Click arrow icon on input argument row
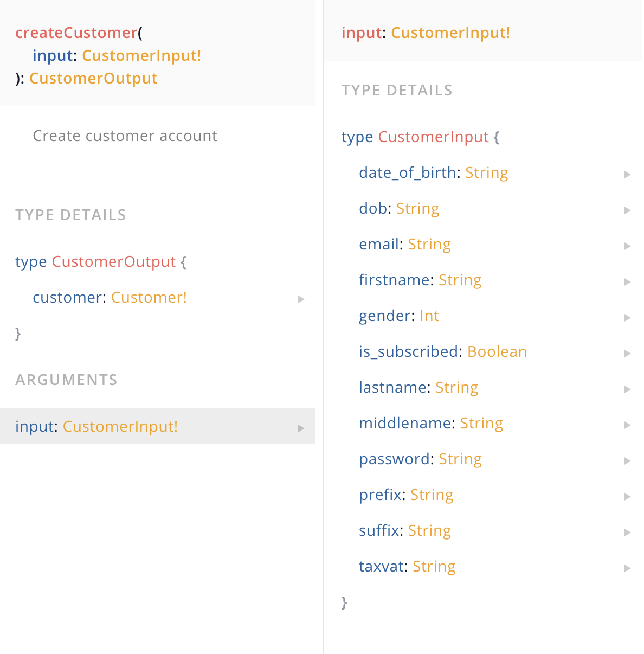Image resolution: width=644 pixels, height=654 pixels. point(301,428)
